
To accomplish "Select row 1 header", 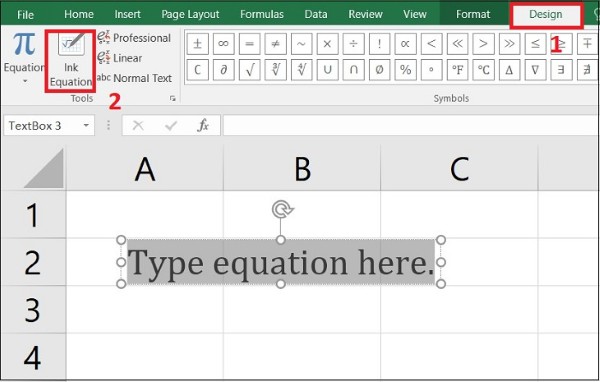I will (33, 214).
